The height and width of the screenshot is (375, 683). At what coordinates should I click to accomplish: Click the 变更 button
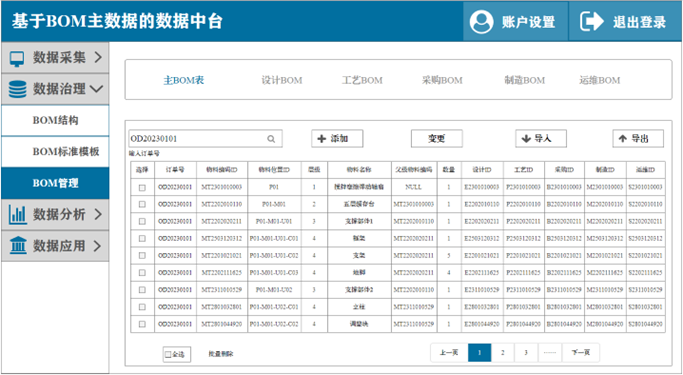pyautogui.click(x=436, y=139)
